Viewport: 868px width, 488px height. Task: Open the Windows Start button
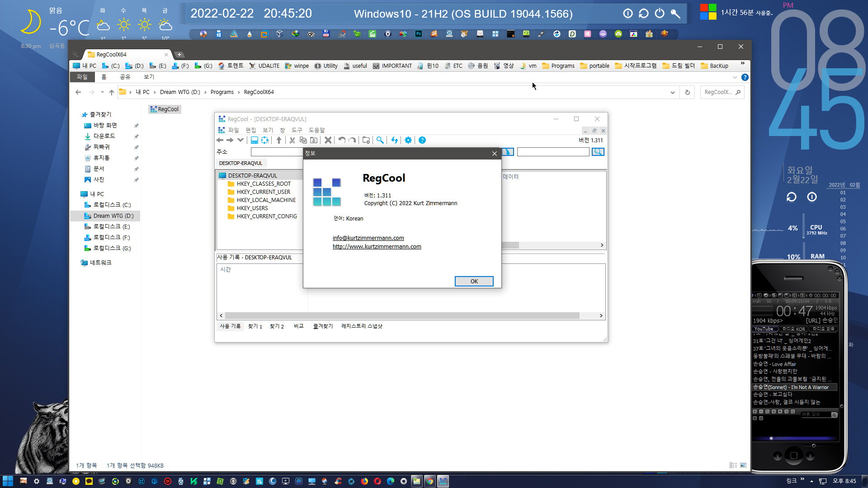point(8,481)
